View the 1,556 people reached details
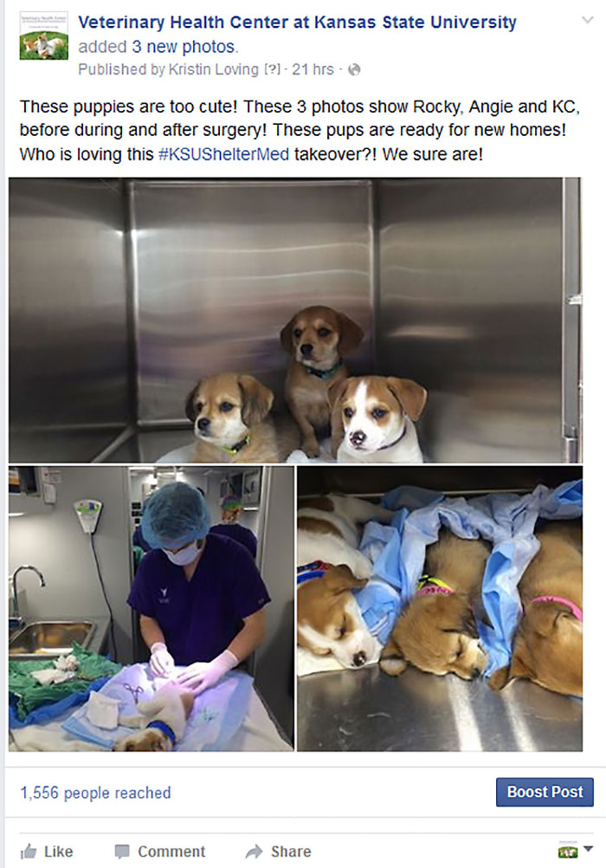Viewport: 606px width, 868px height. tap(96, 793)
